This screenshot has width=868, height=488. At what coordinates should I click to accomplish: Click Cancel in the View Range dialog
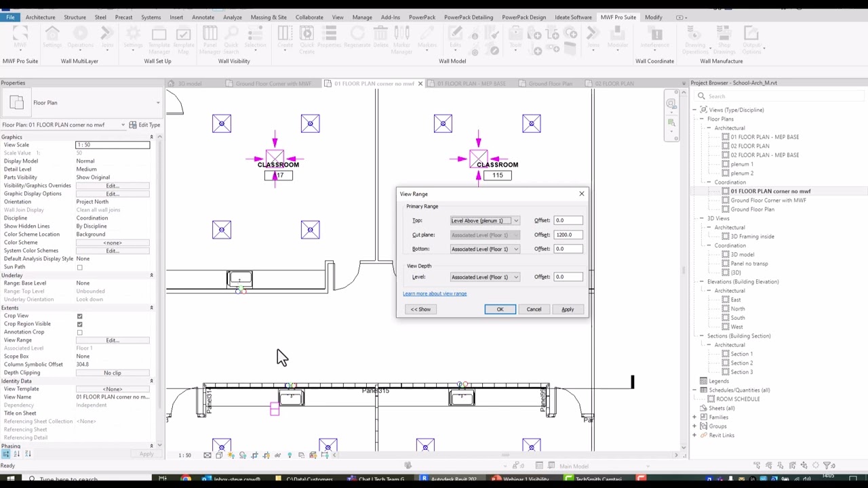534,309
